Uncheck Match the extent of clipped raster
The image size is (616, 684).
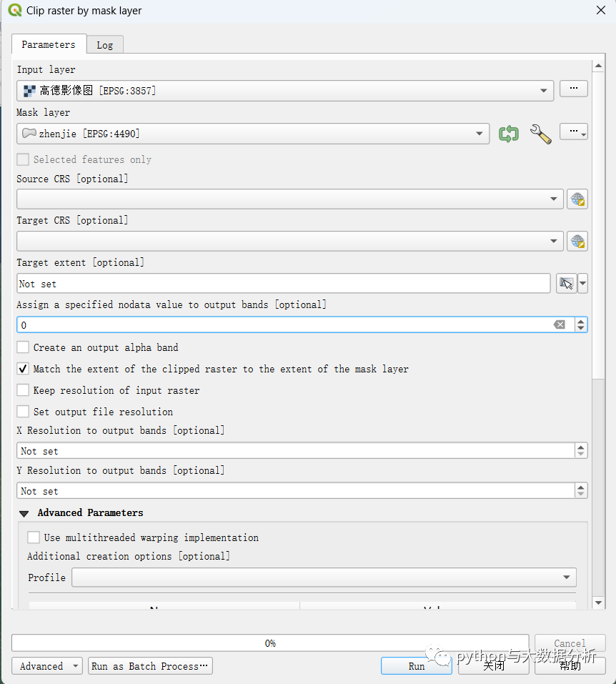[24, 369]
